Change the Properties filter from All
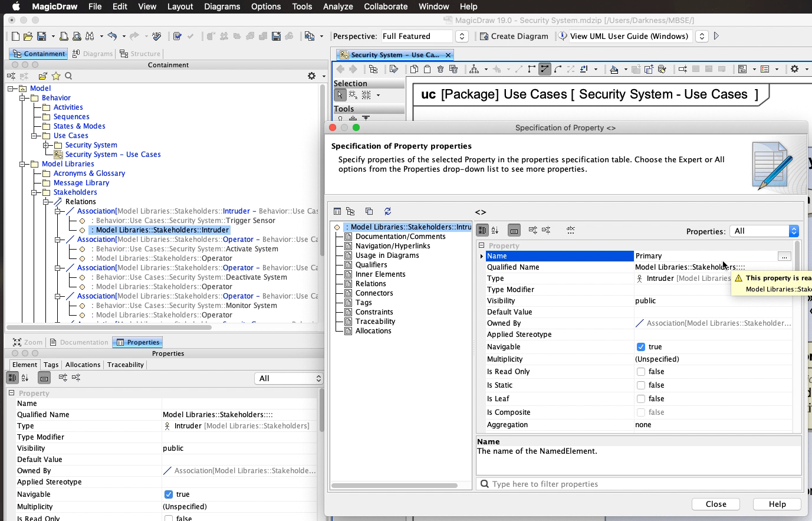 point(765,231)
